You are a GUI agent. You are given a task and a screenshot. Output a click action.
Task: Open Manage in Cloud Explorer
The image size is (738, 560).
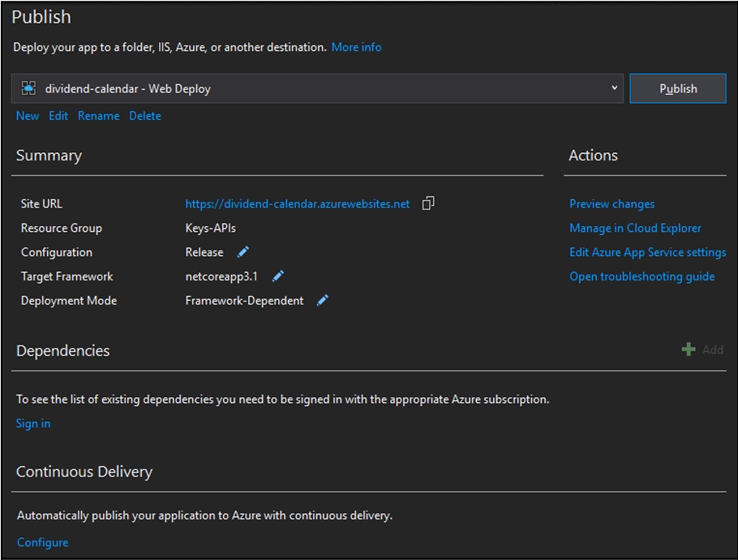point(635,228)
